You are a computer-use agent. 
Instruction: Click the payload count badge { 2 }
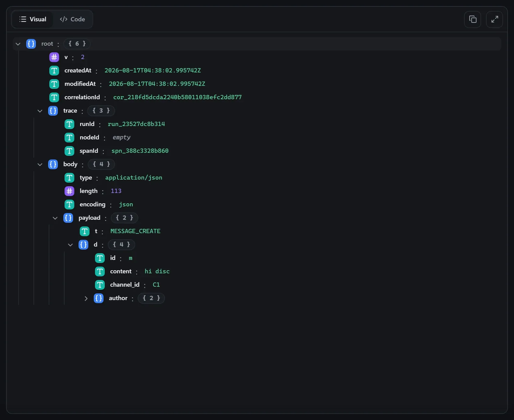pyautogui.click(x=124, y=218)
